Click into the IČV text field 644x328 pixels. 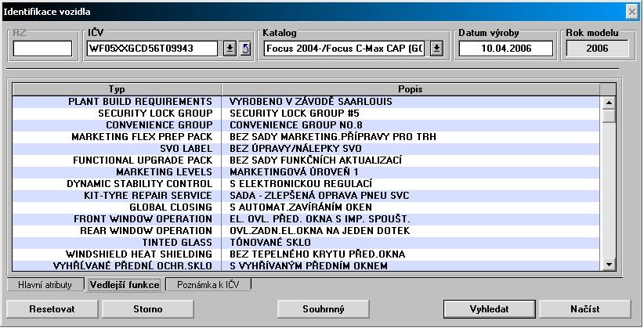coord(151,49)
